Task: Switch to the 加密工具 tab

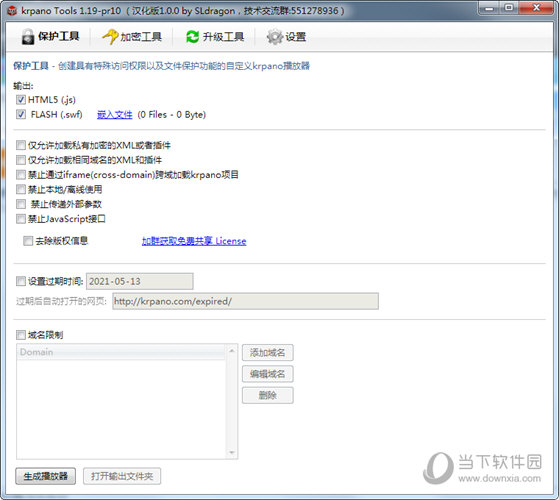Action: (x=132, y=37)
